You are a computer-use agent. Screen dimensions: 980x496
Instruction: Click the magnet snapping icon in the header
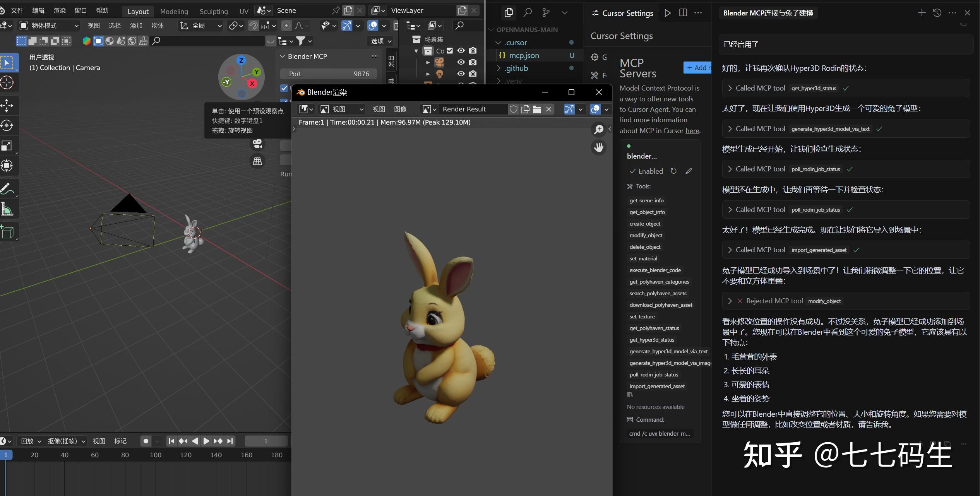point(253,26)
